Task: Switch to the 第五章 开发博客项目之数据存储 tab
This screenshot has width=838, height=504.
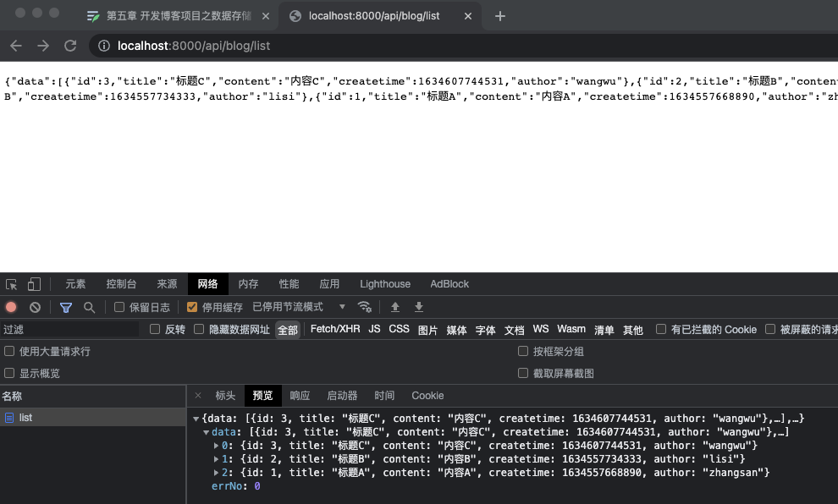Action: (x=179, y=16)
